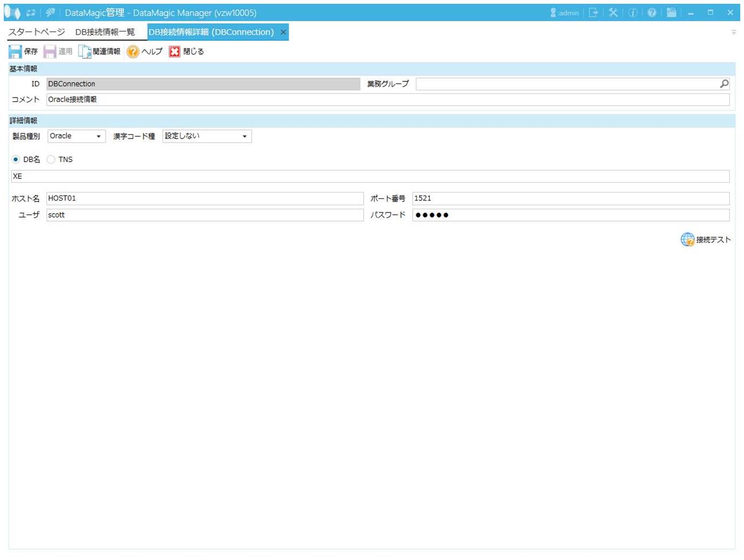Screen dimensions: 744x560
Task: Switch to the スタートページ tab
Action: pyautogui.click(x=37, y=32)
